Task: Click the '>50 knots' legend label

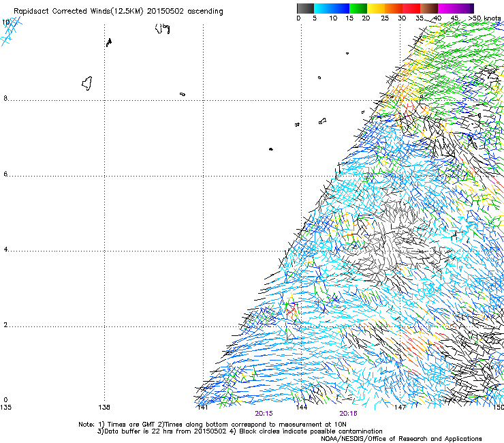Action: pyautogui.click(x=484, y=18)
